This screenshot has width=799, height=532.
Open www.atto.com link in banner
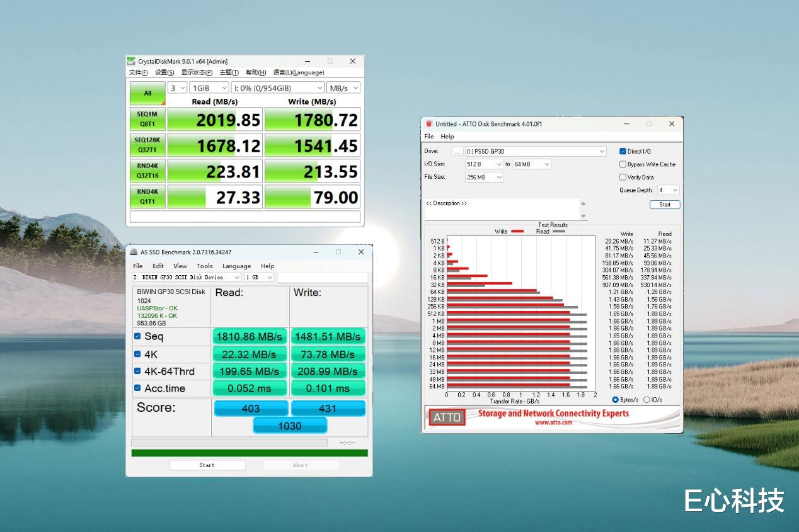point(553,422)
